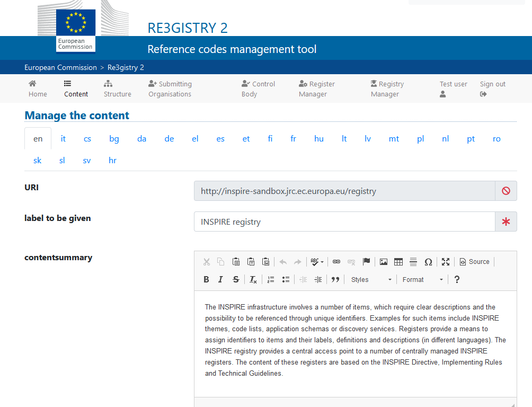Screen dimensions: 532x407
Task: Select the 'pt' language tab
Action: 471,138
